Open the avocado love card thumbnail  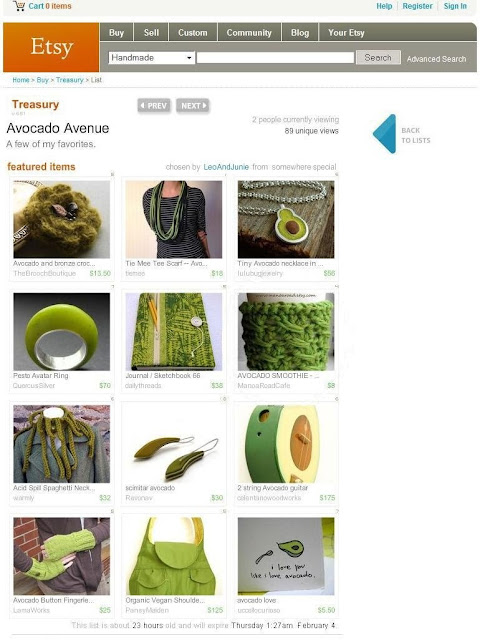(286, 556)
